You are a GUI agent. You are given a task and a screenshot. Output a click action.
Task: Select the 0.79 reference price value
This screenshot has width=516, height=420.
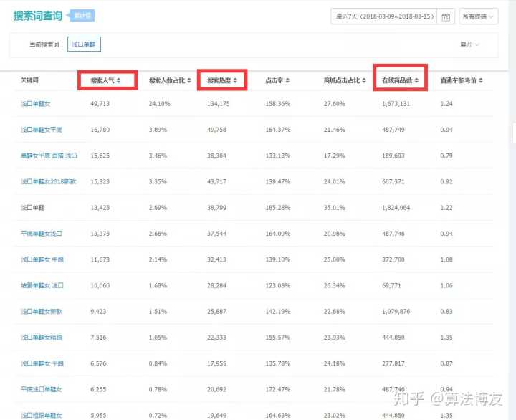446,156
